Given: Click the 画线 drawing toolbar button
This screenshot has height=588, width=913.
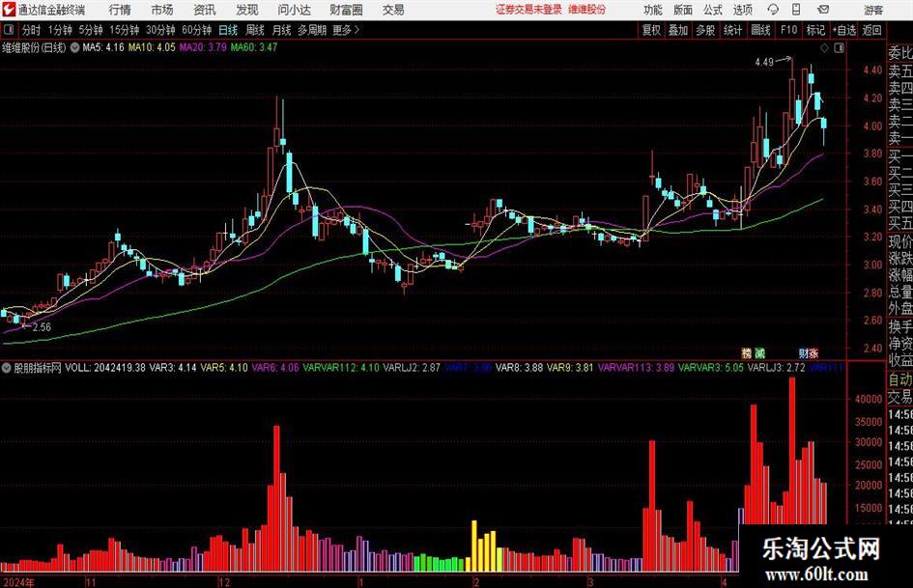Looking at the screenshot, I should point(760,30).
